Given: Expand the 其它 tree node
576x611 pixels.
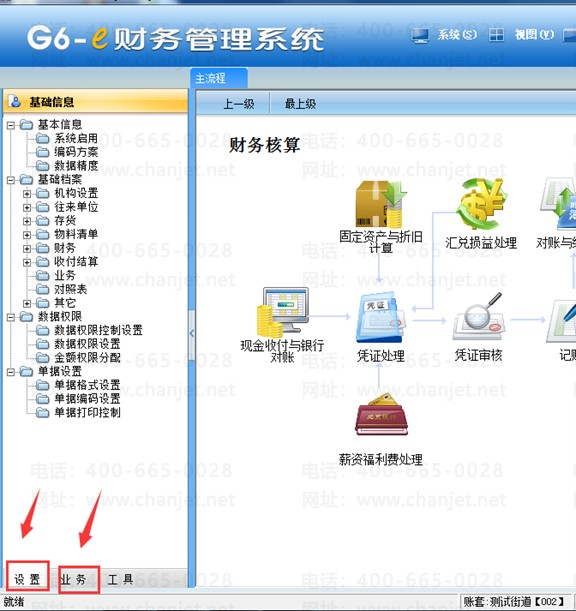Looking at the screenshot, I should (27, 303).
